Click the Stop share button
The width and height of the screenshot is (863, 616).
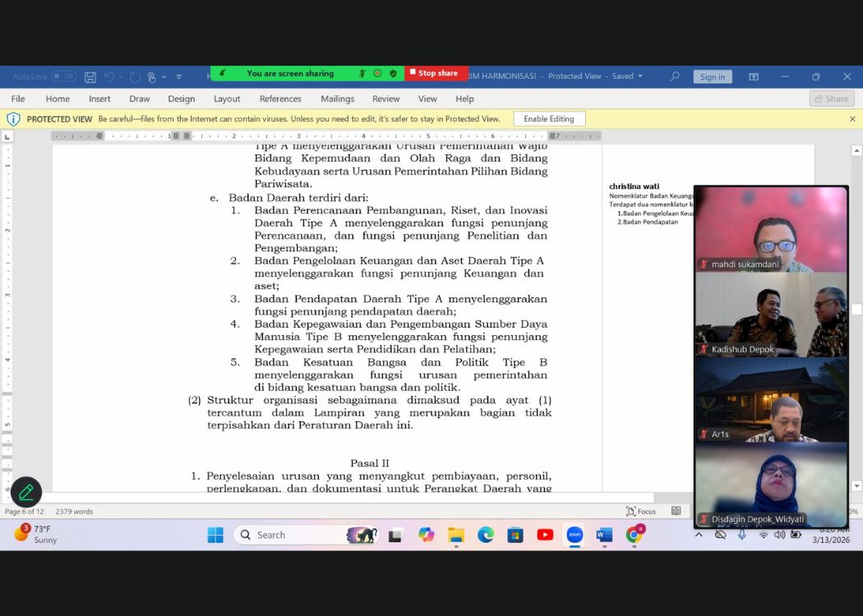(x=434, y=73)
